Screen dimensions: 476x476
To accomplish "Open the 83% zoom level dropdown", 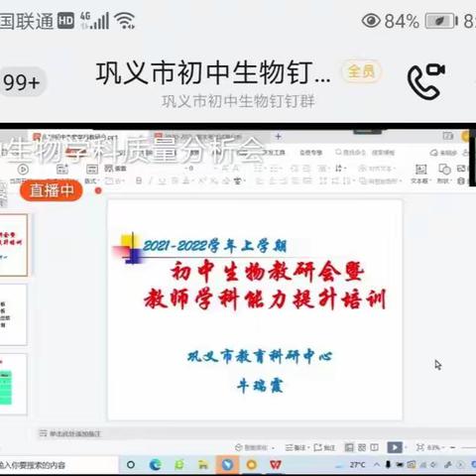I will click(x=435, y=447).
